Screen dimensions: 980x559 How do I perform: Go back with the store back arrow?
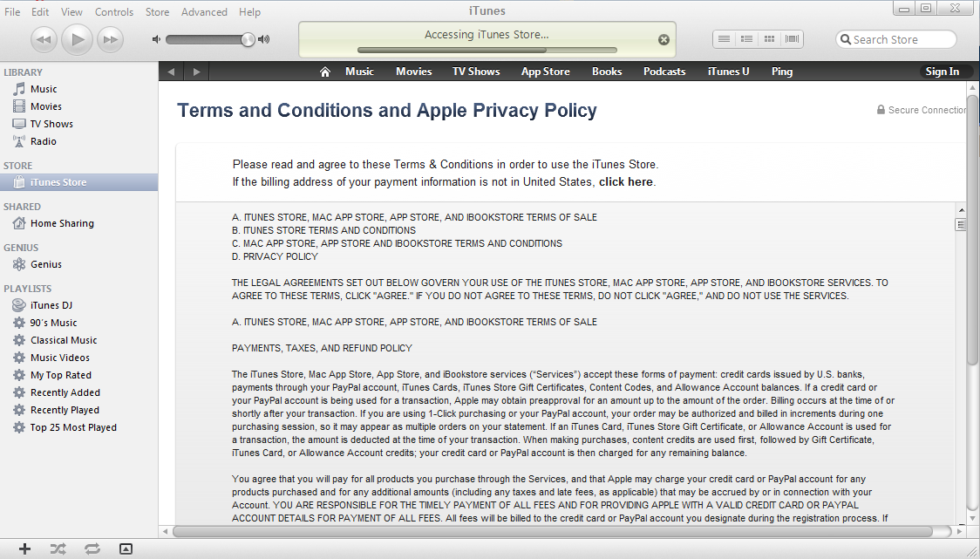click(171, 72)
